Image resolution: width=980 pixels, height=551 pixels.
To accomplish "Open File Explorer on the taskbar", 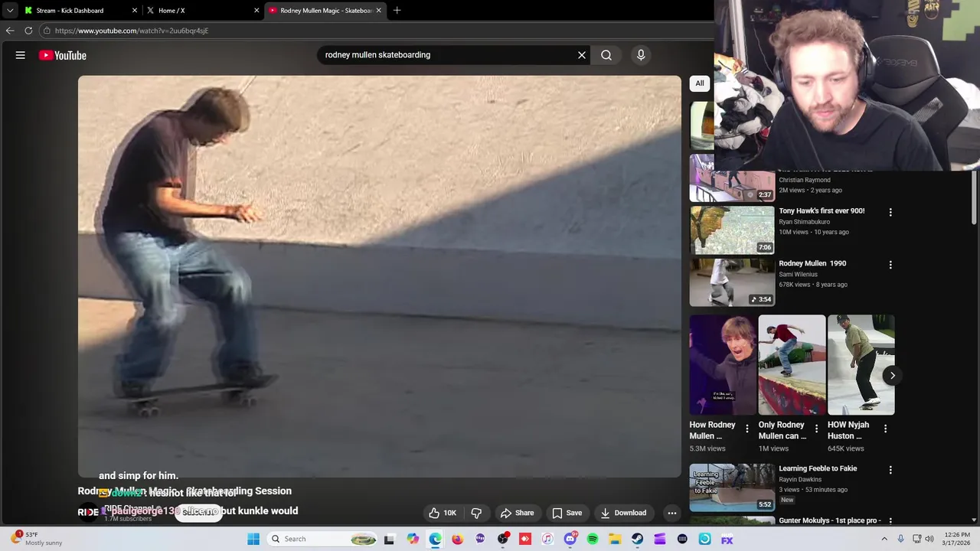I will click(x=615, y=539).
